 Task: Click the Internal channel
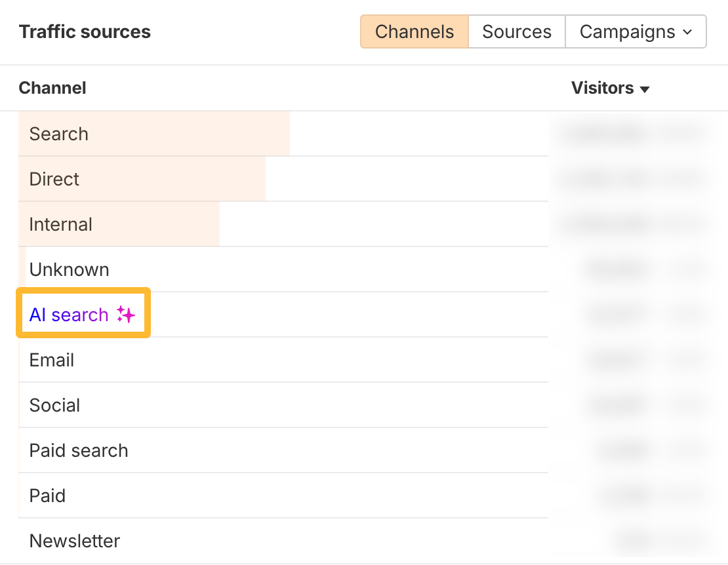60,224
